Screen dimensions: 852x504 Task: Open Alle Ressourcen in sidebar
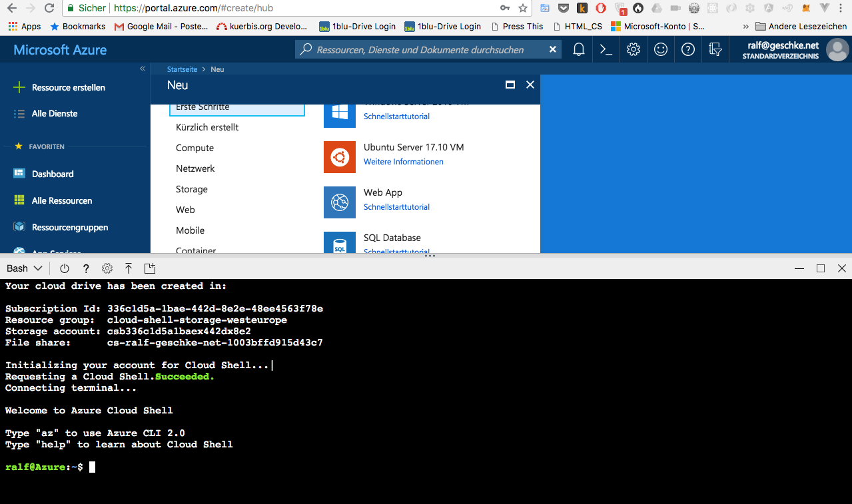click(62, 200)
